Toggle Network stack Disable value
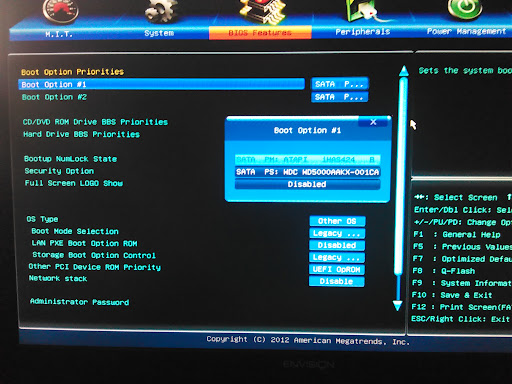The height and width of the screenshot is (384, 512). 336,281
